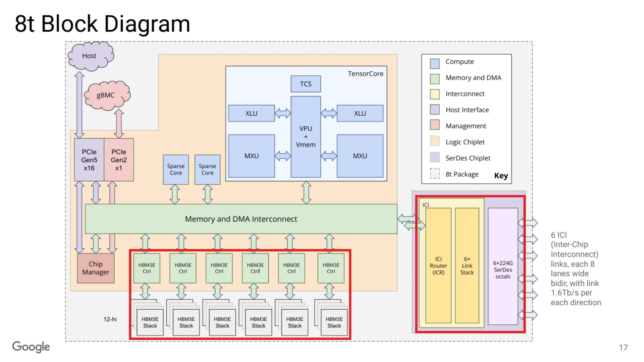Screen dimensions: 644x362
Task: Select the TCS block in the TensorCore
Action: click(306, 84)
